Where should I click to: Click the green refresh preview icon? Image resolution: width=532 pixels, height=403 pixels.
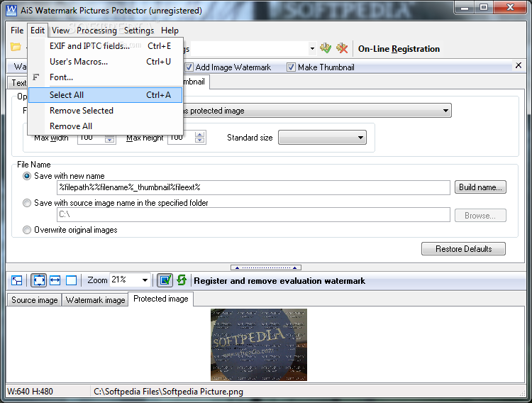[x=182, y=280]
